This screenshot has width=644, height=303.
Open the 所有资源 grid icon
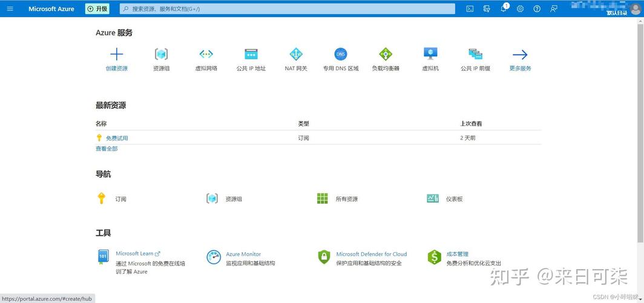pyautogui.click(x=323, y=199)
